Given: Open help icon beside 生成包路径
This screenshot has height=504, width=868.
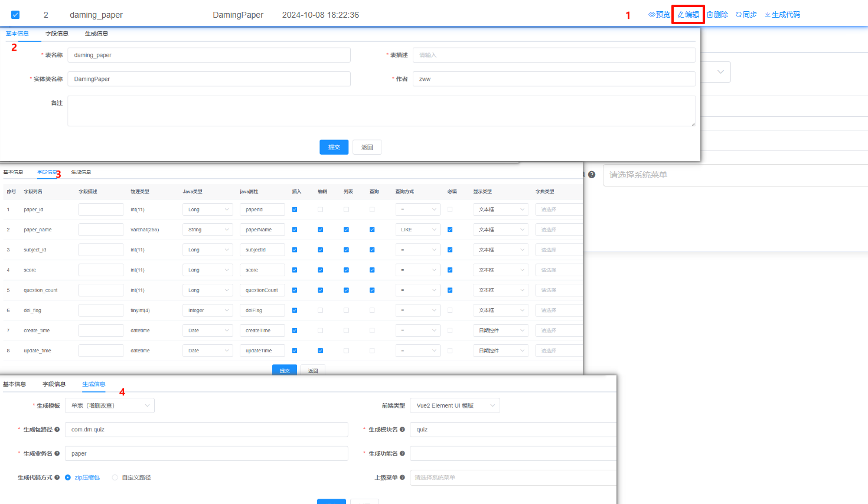Looking at the screenshot, I should [57, 430].
